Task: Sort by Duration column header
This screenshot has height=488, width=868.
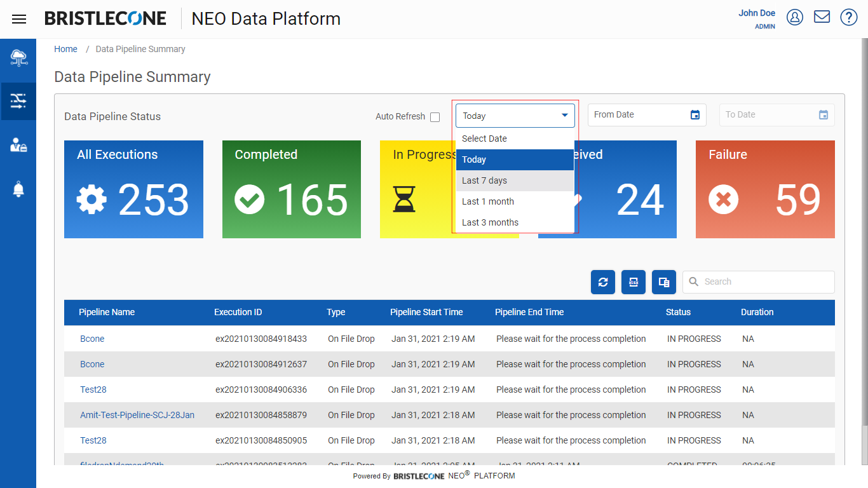Action: 757,312
